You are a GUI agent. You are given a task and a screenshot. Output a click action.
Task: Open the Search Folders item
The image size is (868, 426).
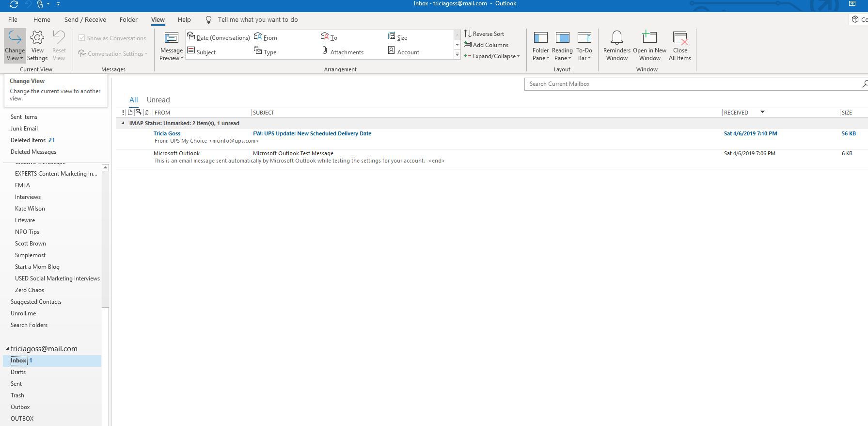pyautogui.click(x=29, y=325)
